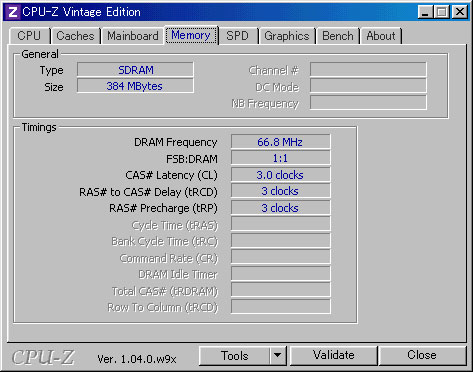Viewport: 473px width, 372px height.
Task: Click the 3.0 clocks CAS latency value
Action: [280, 175]
